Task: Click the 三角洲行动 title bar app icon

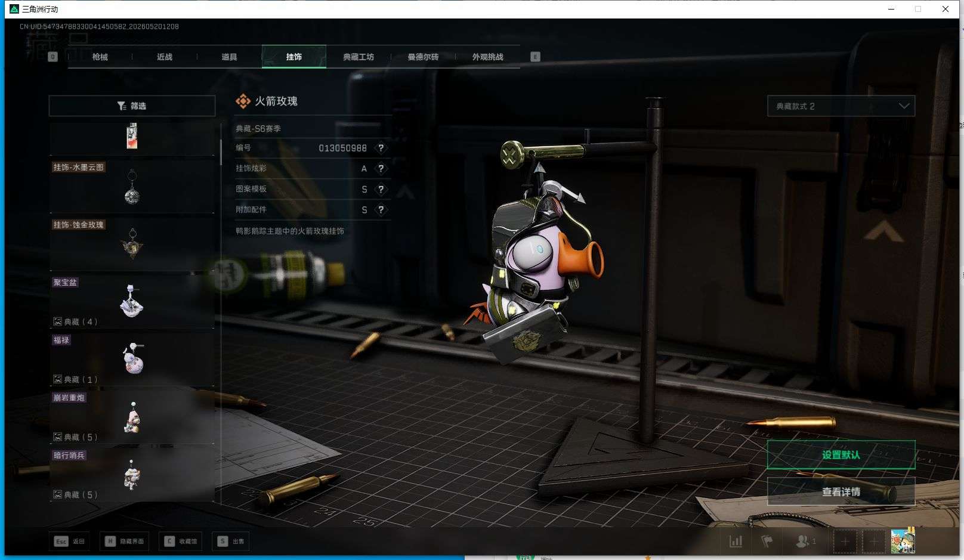Action: 14,9
